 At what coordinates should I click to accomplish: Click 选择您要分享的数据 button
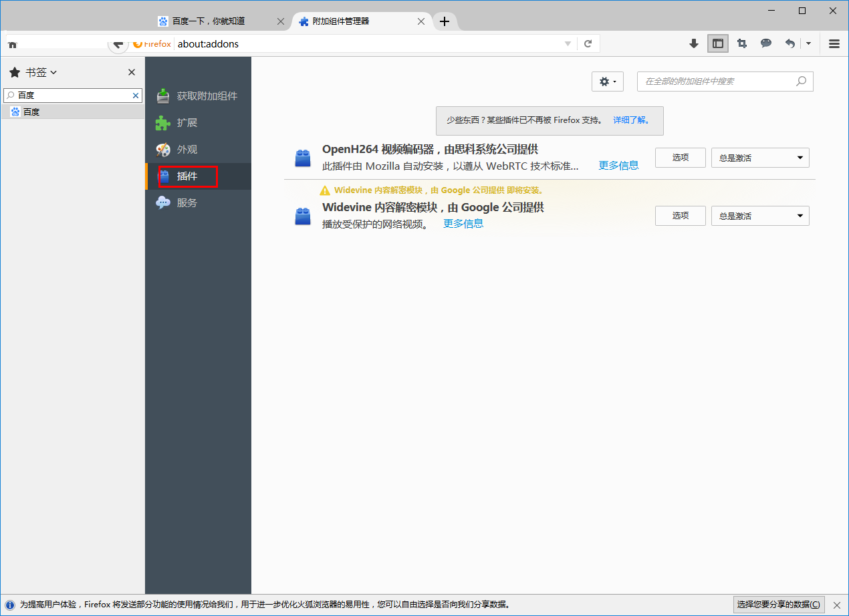[x=779, y=605]
